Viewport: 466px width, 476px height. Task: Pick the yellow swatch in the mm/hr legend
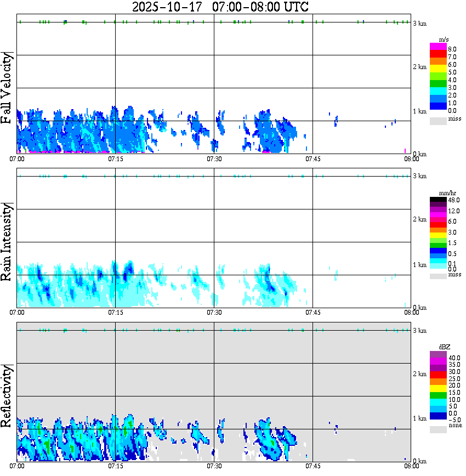point(438,235)
